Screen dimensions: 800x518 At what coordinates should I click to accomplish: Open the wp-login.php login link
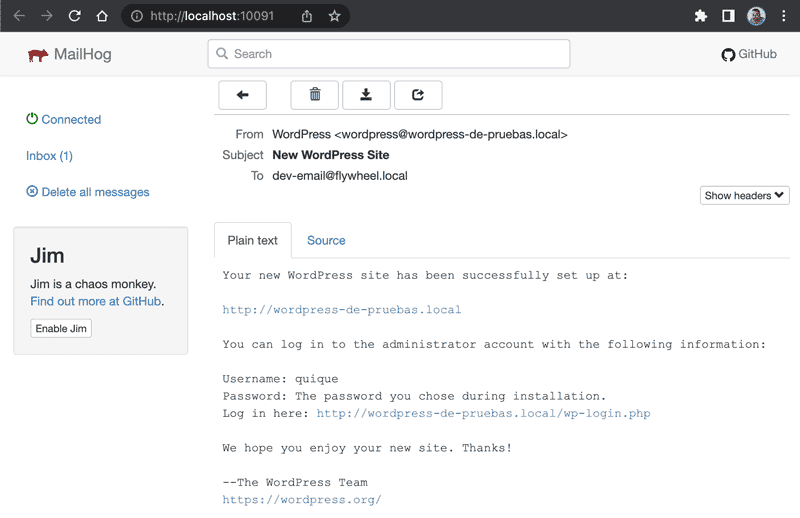pos(483,413)
